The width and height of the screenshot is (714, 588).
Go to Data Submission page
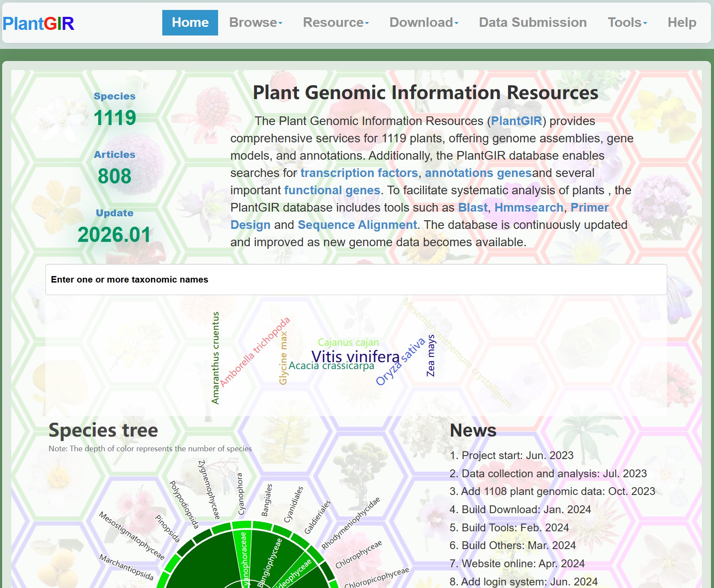[x=532, y=22]
